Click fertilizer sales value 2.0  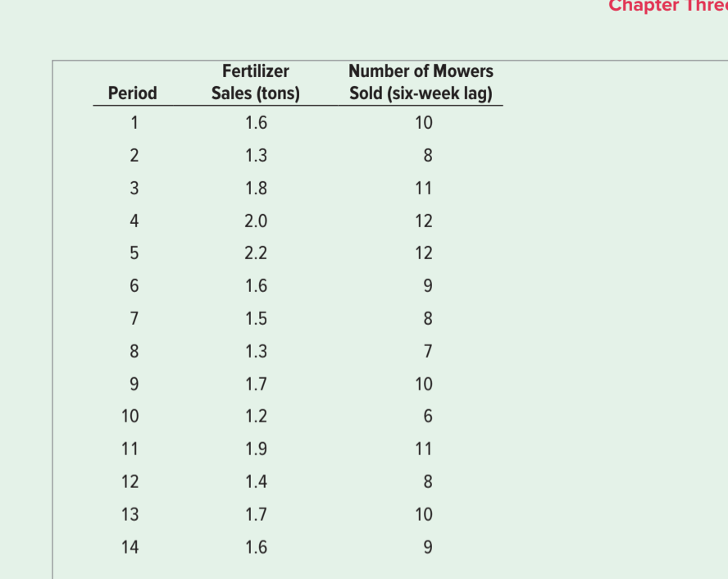click(x=256, y=221)
